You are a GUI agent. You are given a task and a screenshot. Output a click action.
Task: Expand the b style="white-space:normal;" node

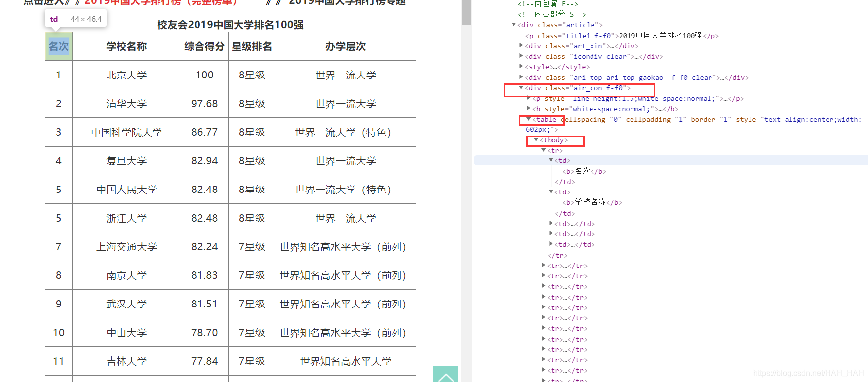[x=529, y=108]
